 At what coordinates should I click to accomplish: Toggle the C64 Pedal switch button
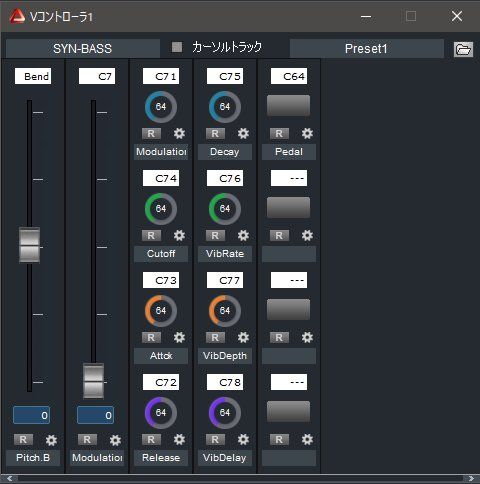pyautogui.click(x=288, y=106)
